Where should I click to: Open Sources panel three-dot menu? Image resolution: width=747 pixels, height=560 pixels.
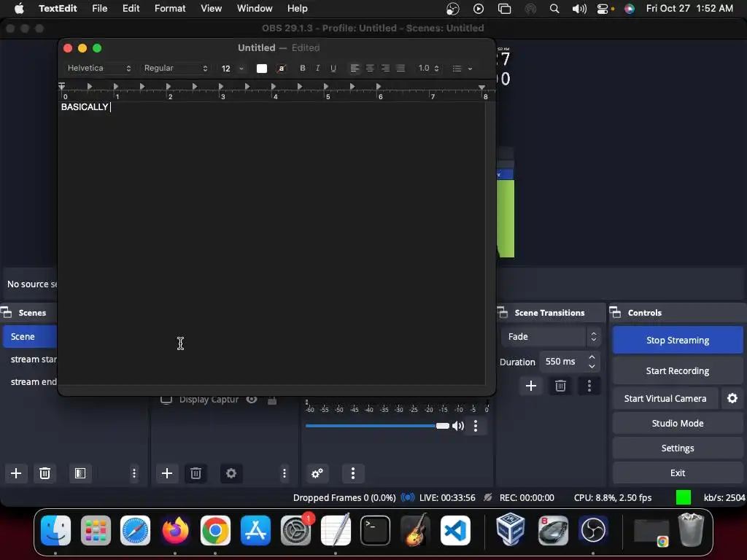click(285, 473)
